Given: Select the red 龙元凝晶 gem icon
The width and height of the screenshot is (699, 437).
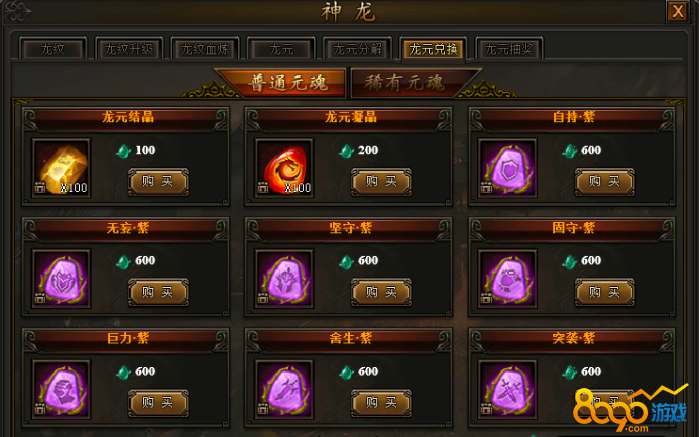Looking at the screenshot, I should 284,168.
